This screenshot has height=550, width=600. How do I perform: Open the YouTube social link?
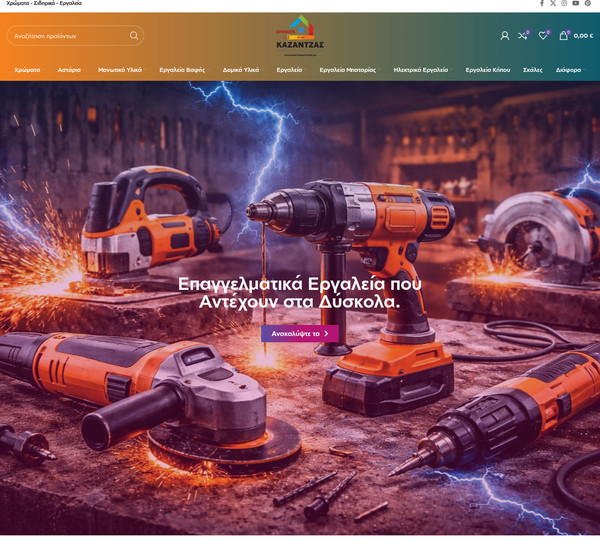[x=576, y=3]
